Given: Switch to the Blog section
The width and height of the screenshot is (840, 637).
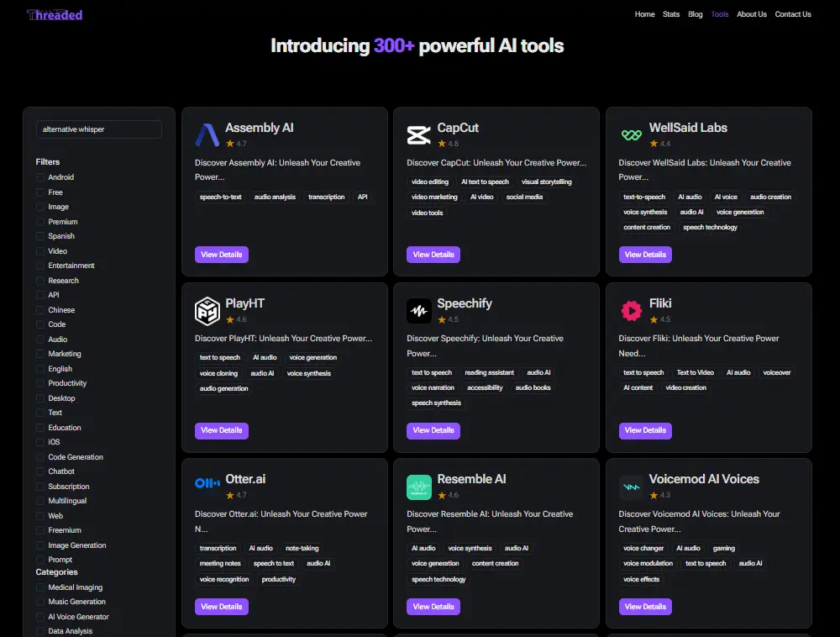Looking at the screenshot, I should (695, 14).
